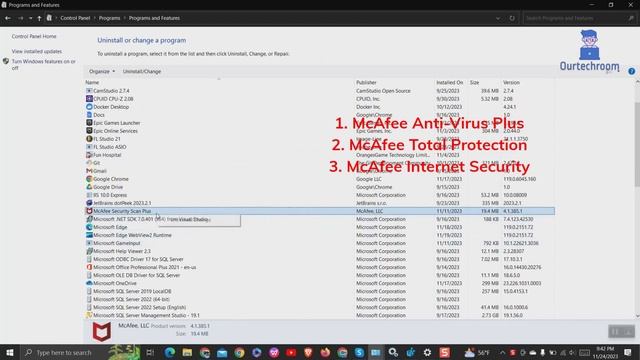Open Skype from the taskbar
Image resolution: width=640 pixels, height=360 pixels.
pyautogui.click(x=359, y=352)
